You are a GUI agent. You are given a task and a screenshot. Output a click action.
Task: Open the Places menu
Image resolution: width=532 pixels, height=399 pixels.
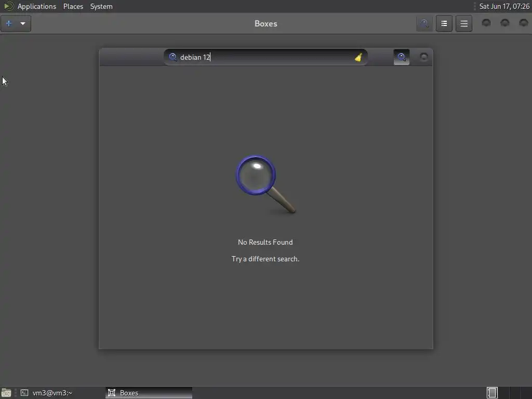coord(73,6)
